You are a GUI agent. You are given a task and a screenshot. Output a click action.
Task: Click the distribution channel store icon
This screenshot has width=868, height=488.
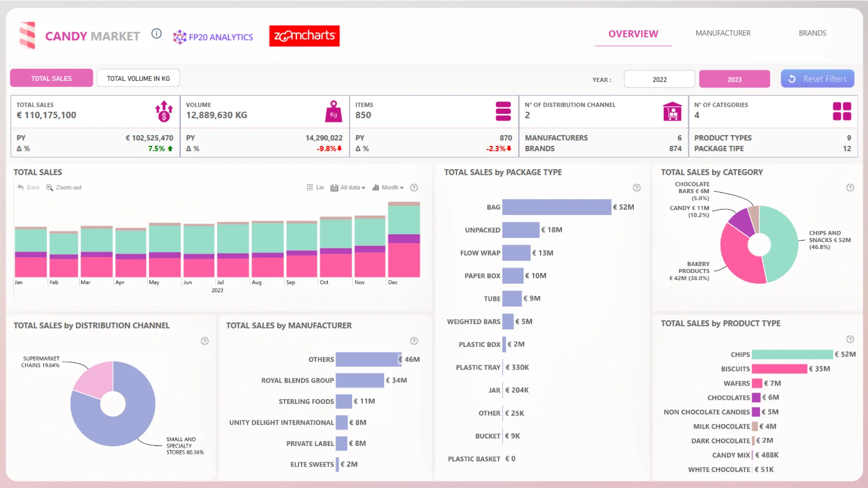(672, 111)
